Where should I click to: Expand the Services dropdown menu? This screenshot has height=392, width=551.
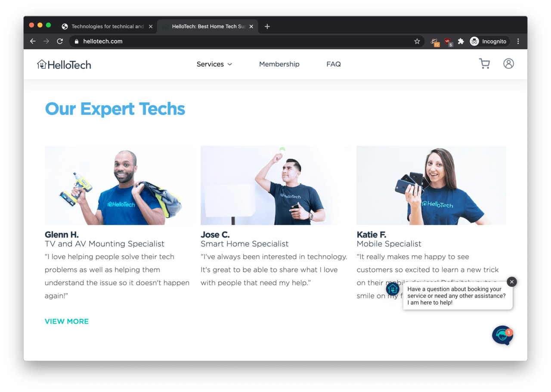(214, 64)
